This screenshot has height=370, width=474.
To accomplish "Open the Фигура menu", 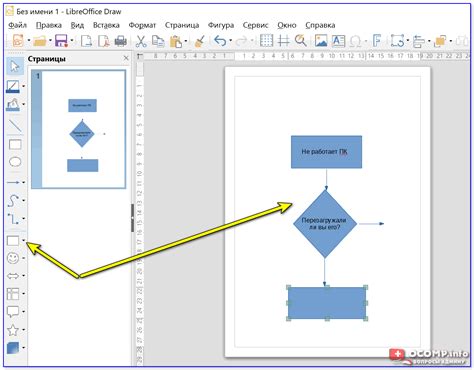I will point(221,25).
